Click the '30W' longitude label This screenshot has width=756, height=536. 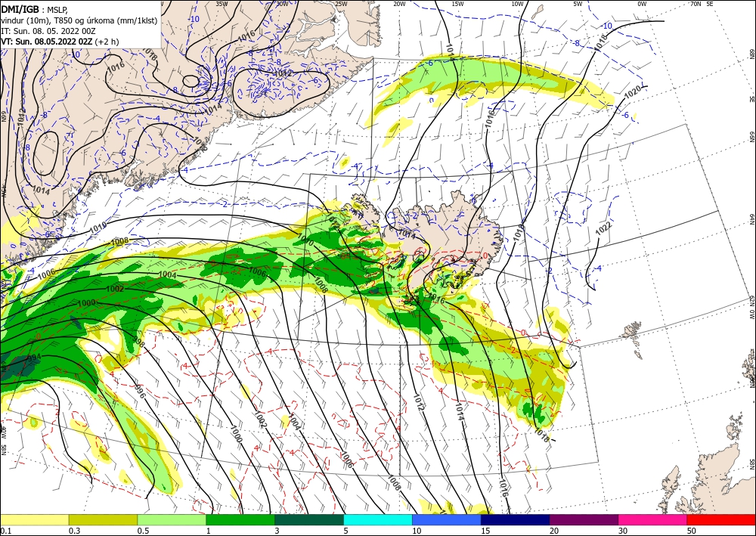[282, 4]
